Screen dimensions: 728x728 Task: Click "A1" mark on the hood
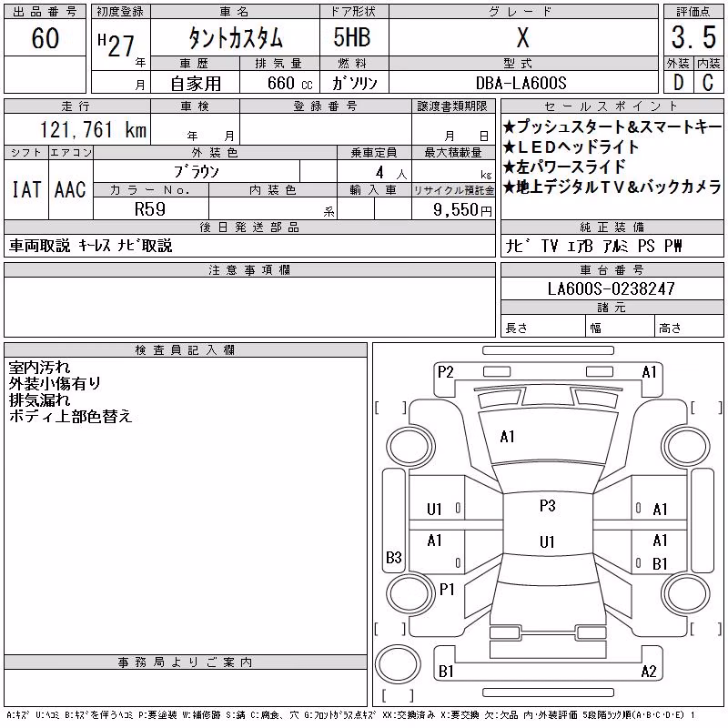tap(507, 437)
